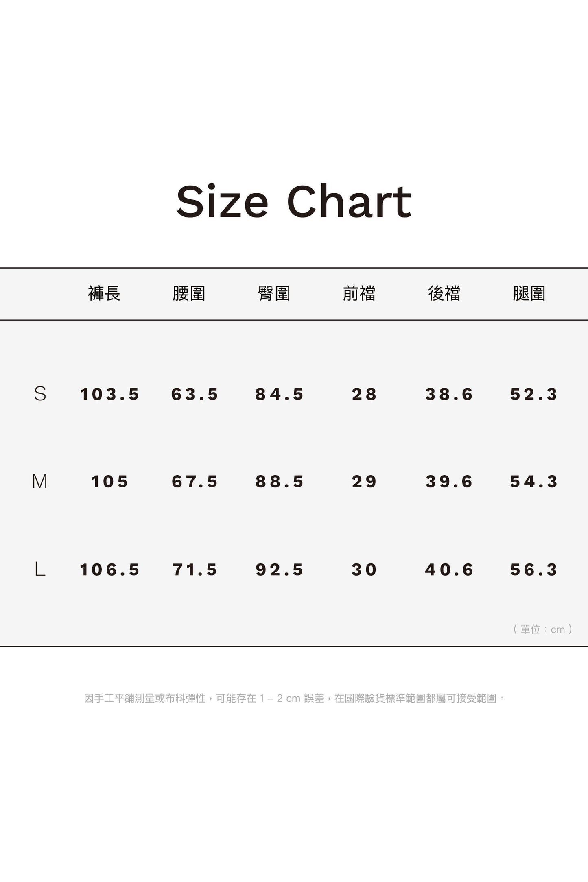Click the 腿圍 column header

(x=529, y=293)
